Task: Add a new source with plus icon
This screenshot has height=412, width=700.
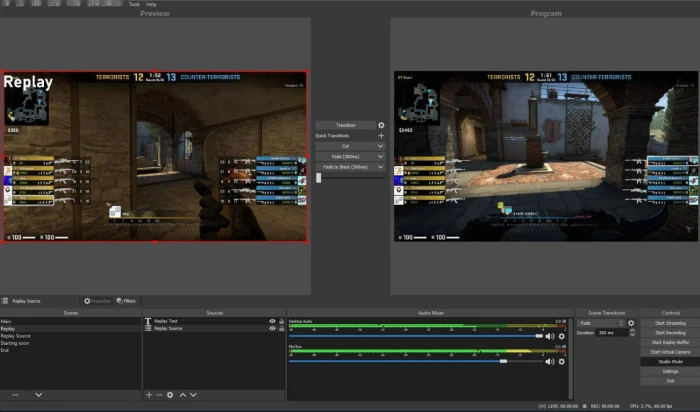Action: 149,395
